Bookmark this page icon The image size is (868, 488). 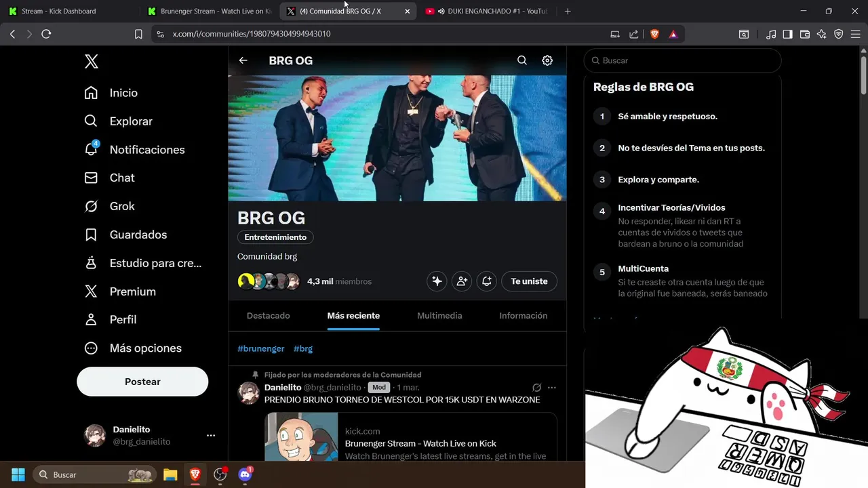point(138,34)
